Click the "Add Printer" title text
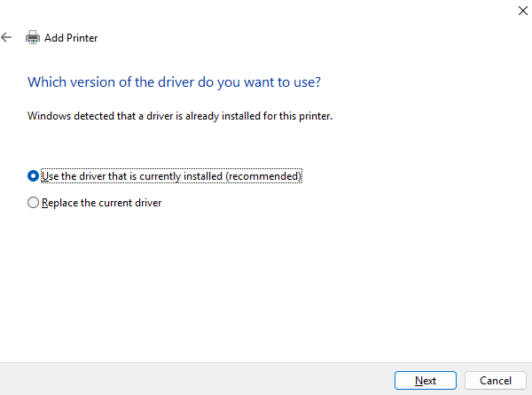The image size is (532, 395). pyautogui.click(x=71, y=38)
